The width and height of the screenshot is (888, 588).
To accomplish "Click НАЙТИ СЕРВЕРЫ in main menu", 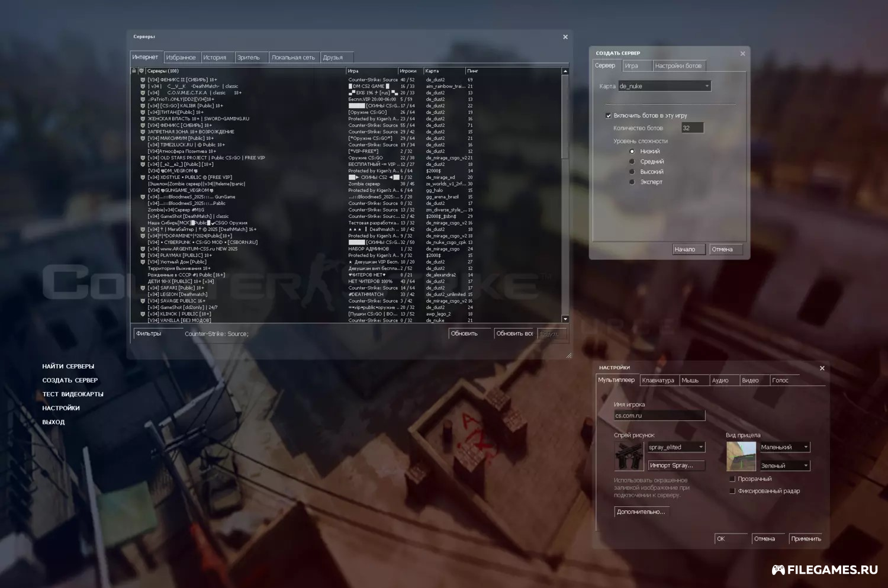I will click(x=68, y=367).
